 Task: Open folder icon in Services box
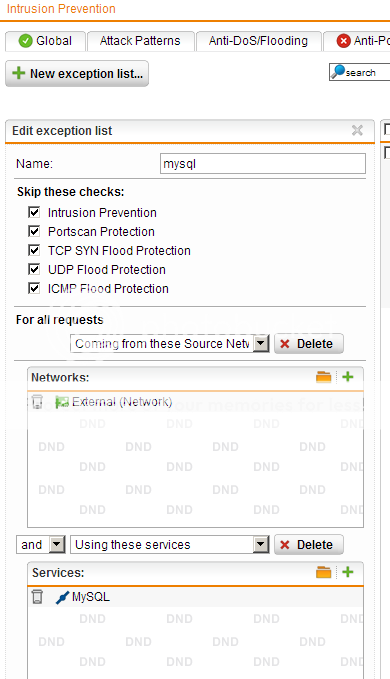[323, 572]
